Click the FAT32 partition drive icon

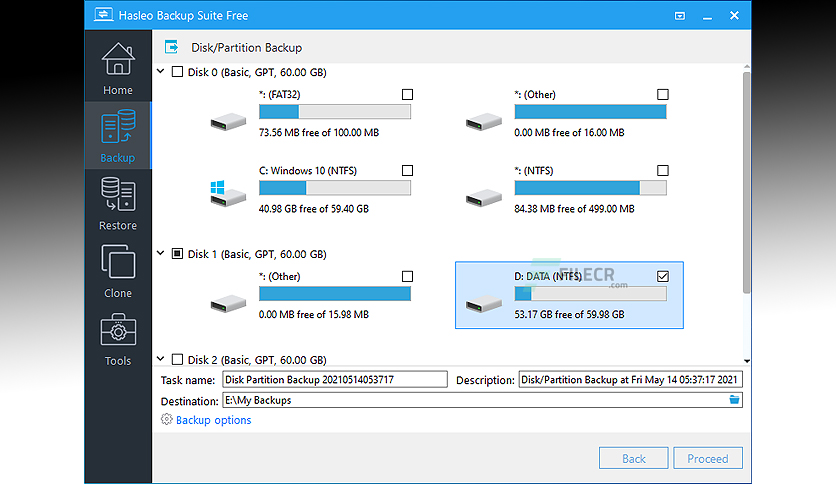click(228, 122)
